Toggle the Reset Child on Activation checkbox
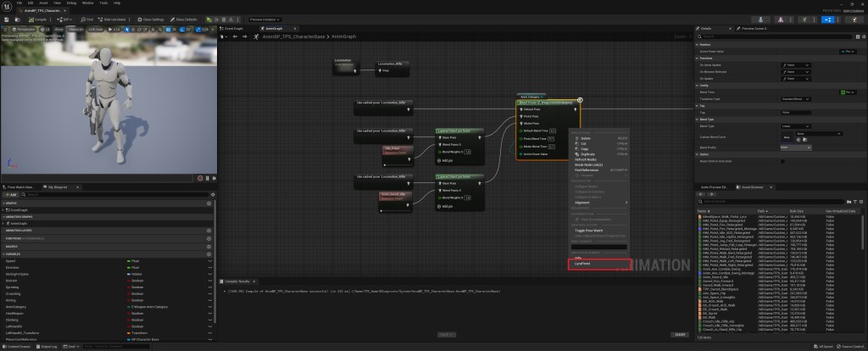This screenshot has width=868, height=351. pyautogui.click(x=782, y=161)
